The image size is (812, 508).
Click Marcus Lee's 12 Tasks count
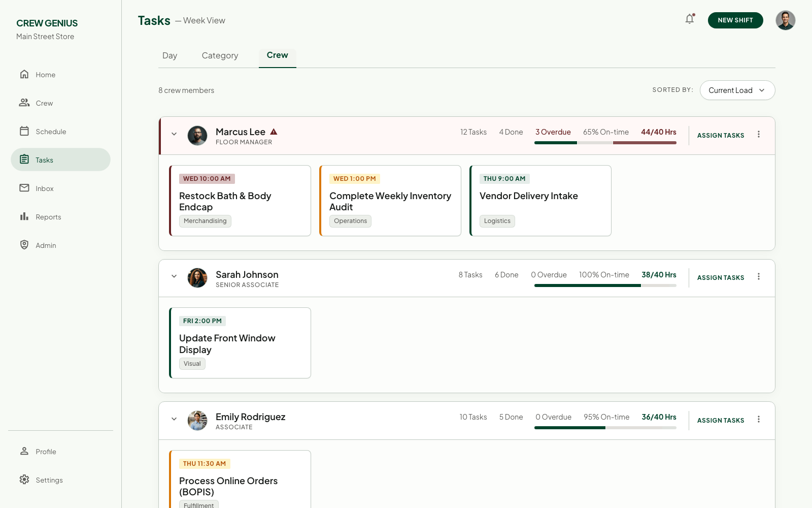(x=473, y=132)
